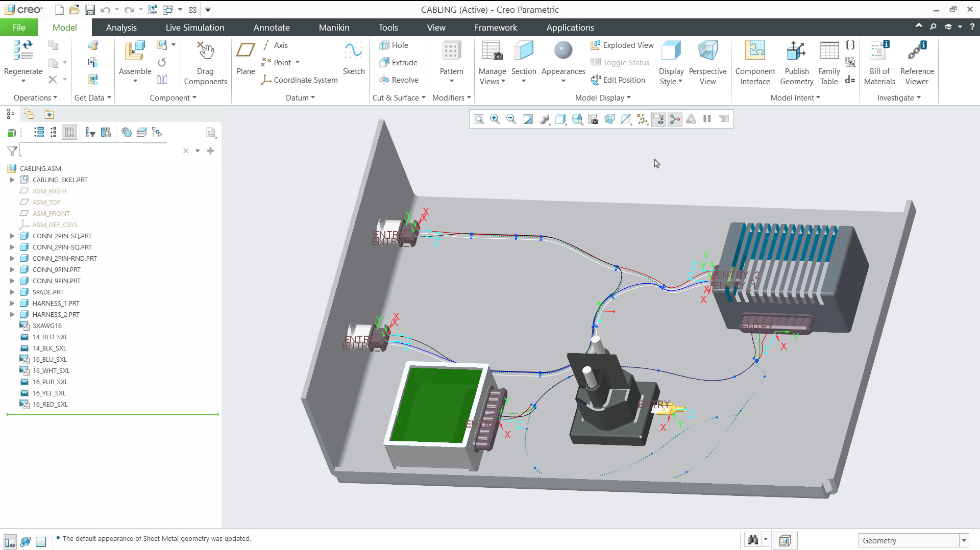
Task: Click the Pattern button
Action: [451, 62]
